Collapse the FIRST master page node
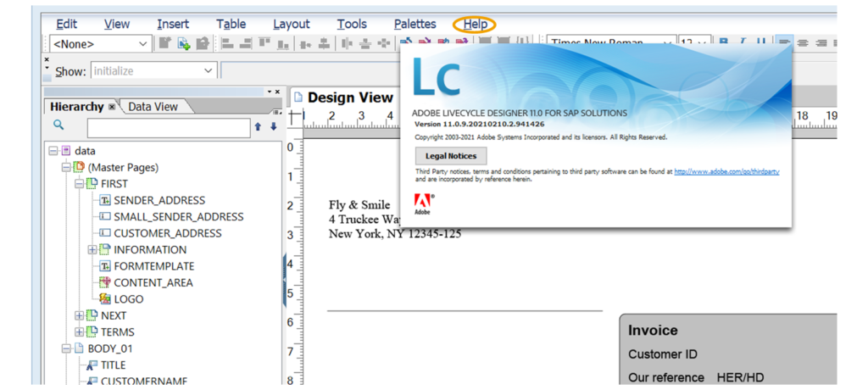This screenshot has height=390, width=868. tap(79, 184)
